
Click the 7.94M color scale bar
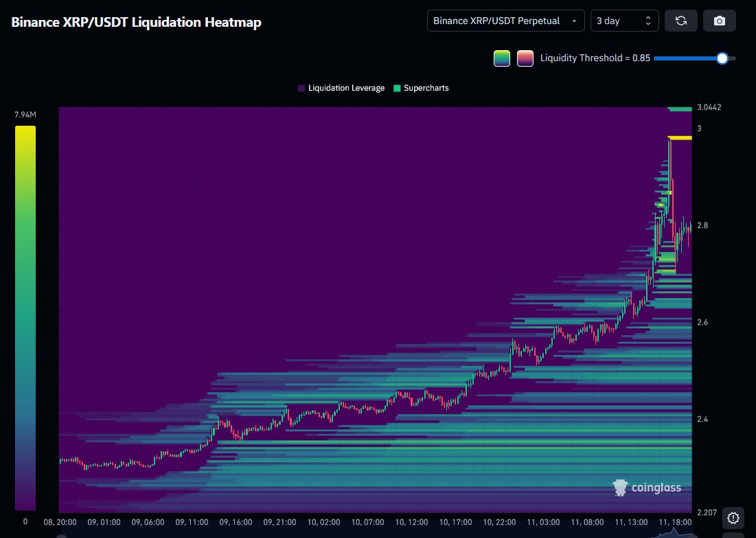coord(25,318)
